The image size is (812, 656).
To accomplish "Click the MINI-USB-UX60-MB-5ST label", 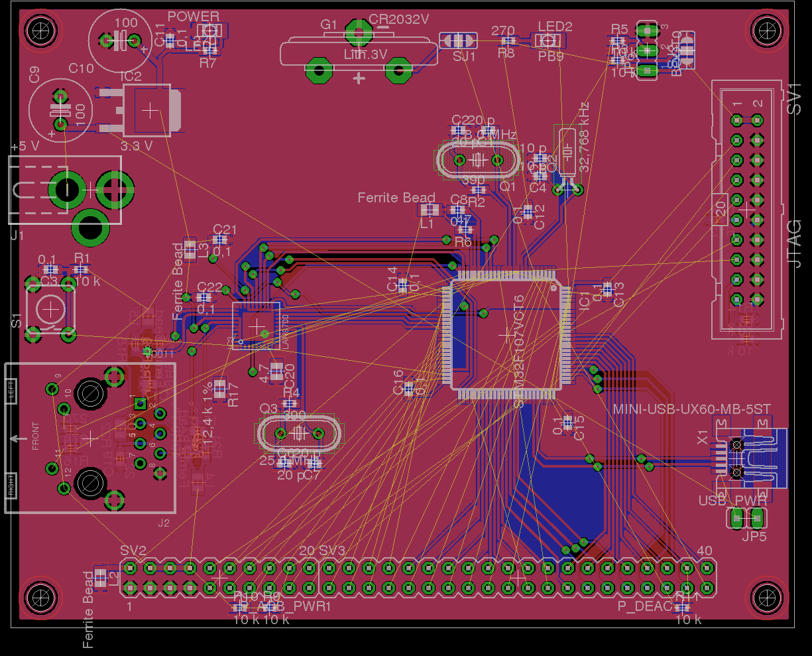I will coord(692,409).
